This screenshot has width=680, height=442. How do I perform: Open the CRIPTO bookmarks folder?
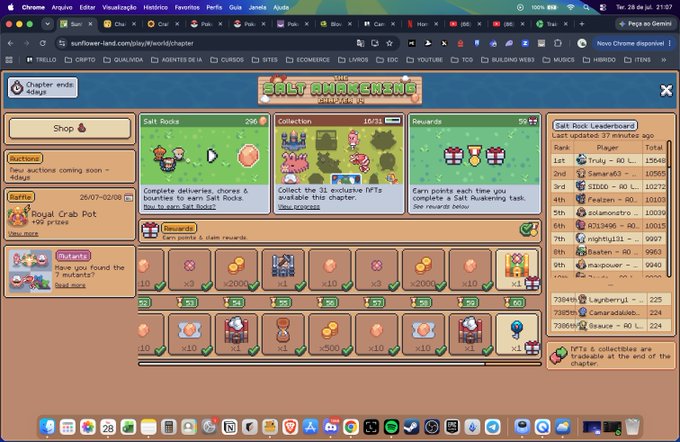click(80, 60)
